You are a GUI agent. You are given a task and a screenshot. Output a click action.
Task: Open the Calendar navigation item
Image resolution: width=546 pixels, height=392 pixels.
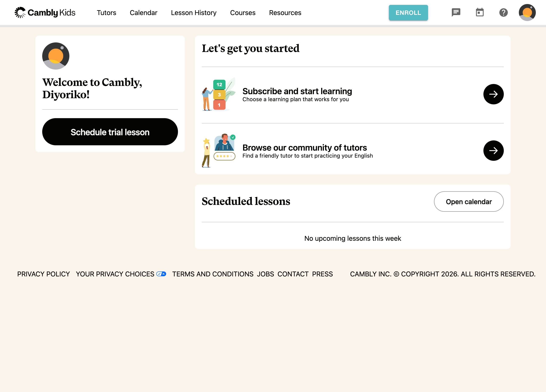pyautogui.click(x=143, y=13)
